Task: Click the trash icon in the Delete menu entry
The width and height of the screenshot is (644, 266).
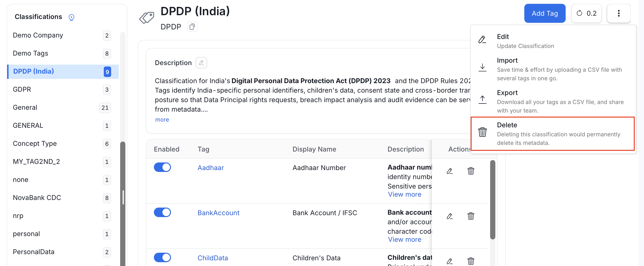Action: [482, 132]
